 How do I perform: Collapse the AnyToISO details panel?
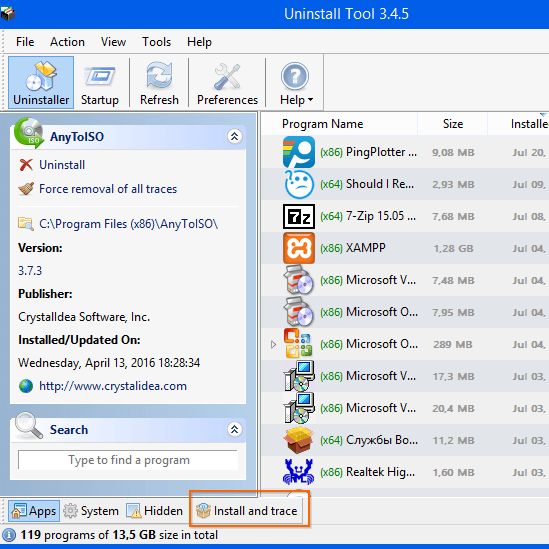click(x=234, y=136)
